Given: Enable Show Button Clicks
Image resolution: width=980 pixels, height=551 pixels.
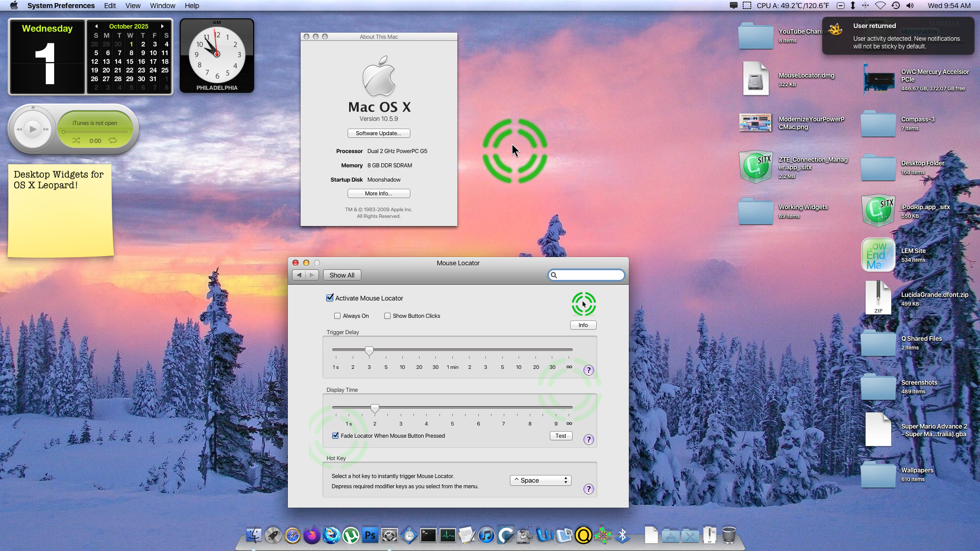Looking at the screenshot, I should [x=387, y=316].
